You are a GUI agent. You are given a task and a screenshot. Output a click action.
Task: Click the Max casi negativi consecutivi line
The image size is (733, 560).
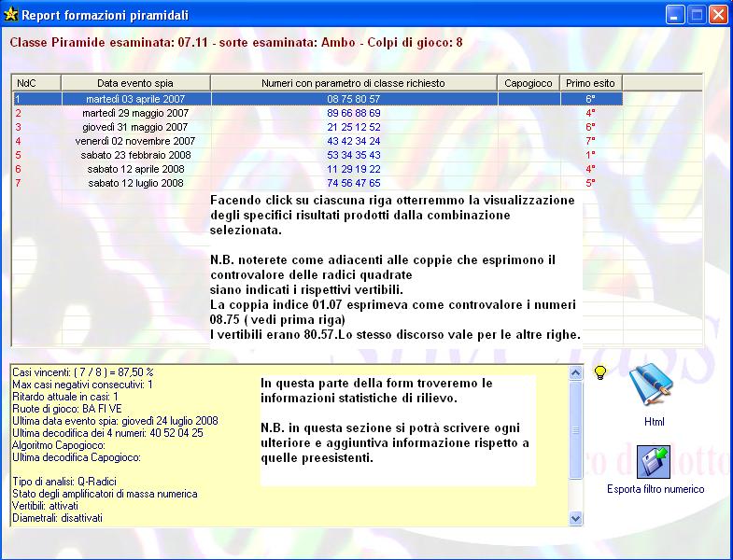coord(82,385)
